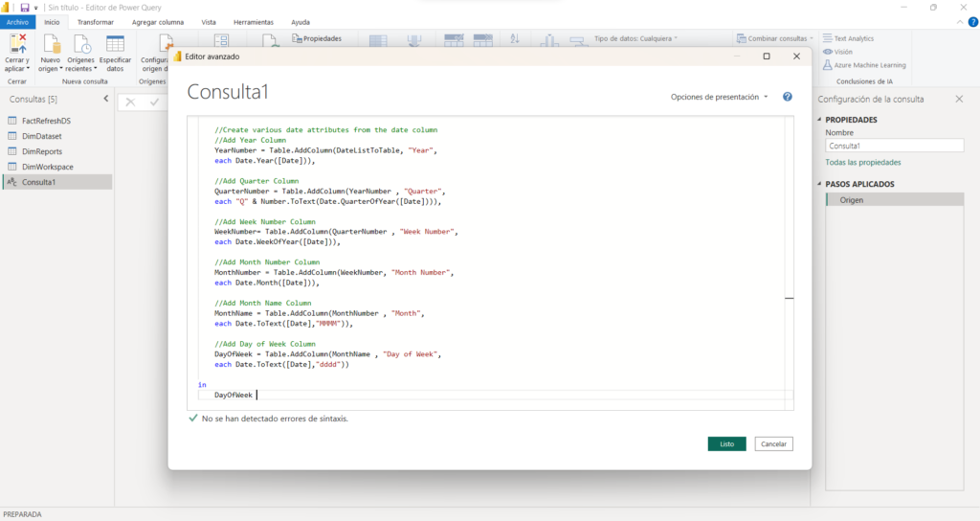Screen dimensions: 980x521
Task: Click the blue help icon in Editor avanzado
Action: point(787,97)
